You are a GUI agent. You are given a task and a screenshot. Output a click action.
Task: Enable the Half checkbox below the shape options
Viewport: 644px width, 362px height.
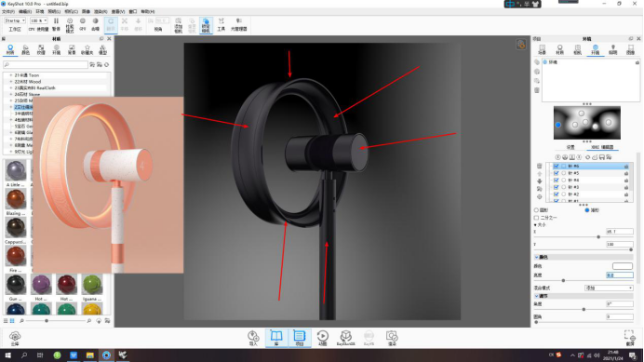(536, 218)
